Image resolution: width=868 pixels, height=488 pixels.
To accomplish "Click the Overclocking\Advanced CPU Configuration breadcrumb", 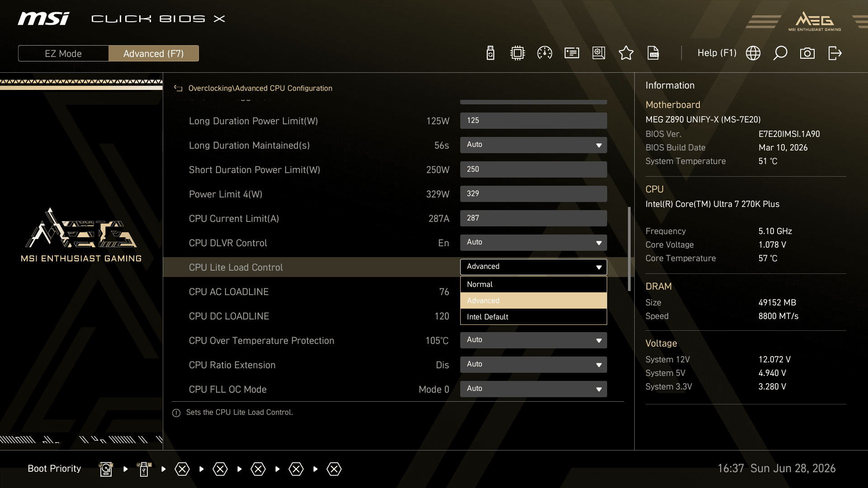I will coord(260,89).
